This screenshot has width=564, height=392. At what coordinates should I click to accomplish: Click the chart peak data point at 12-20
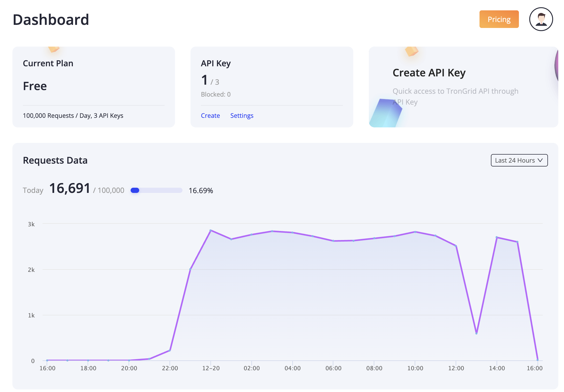(211, 230)
